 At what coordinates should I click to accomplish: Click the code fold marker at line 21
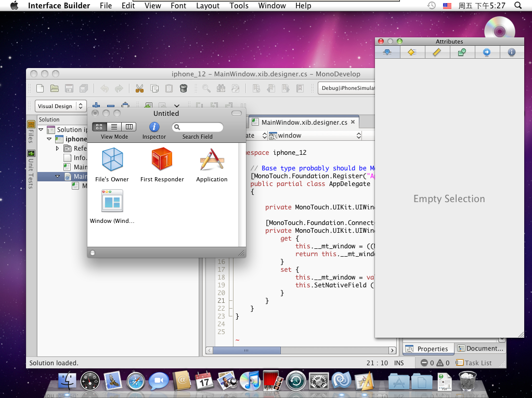[x=231, y=301]
